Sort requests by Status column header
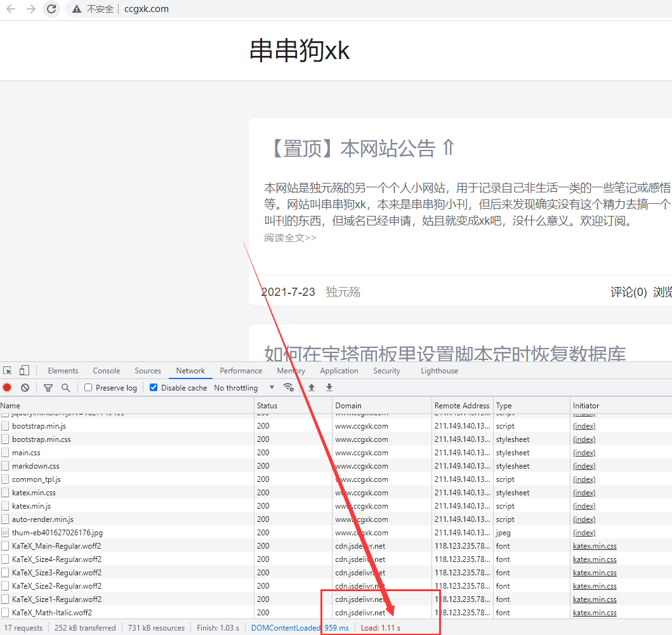 (267, 405)
